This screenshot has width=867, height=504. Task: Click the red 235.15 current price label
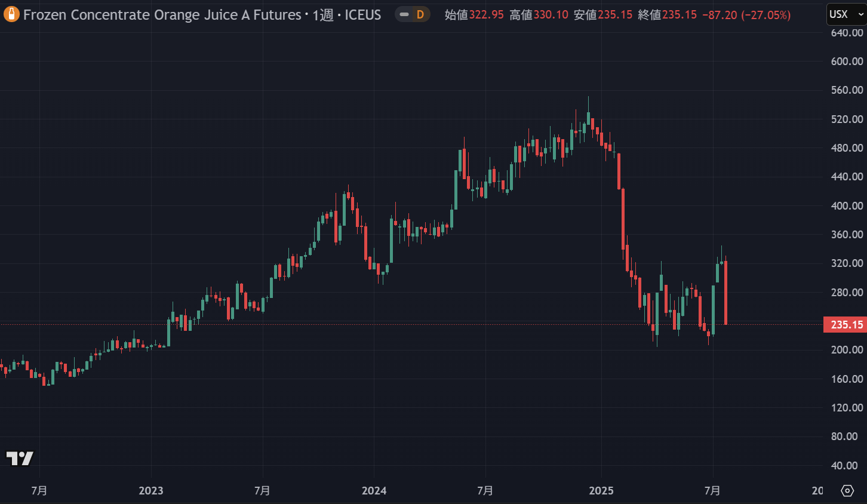point(845,325)
